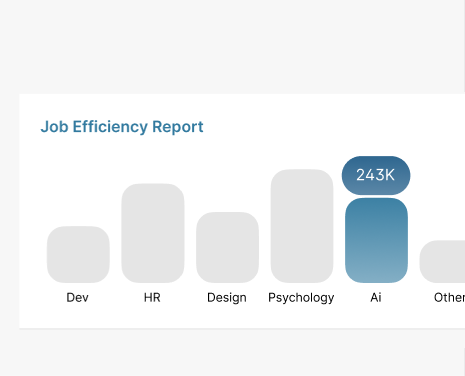Select the Ai label below bar
465x376 pixels.
pyautogui.click(x=376, y=297)
